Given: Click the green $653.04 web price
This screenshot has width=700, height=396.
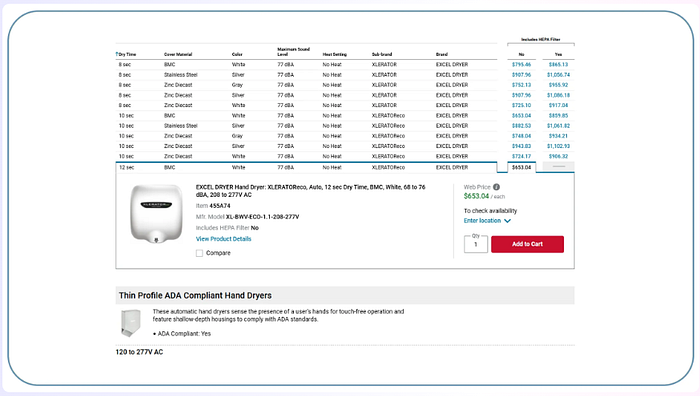Looking at the screenshot, I should [476, 196].
